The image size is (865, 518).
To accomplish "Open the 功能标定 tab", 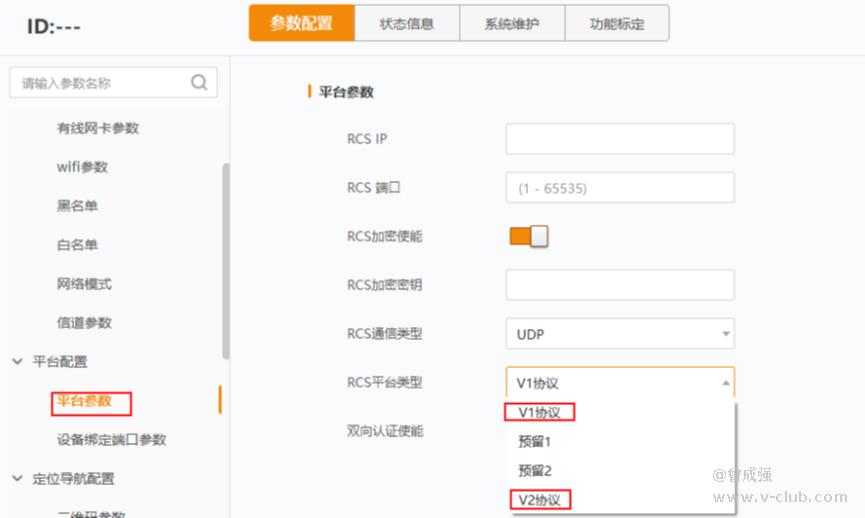I will [x=617, y=23].
